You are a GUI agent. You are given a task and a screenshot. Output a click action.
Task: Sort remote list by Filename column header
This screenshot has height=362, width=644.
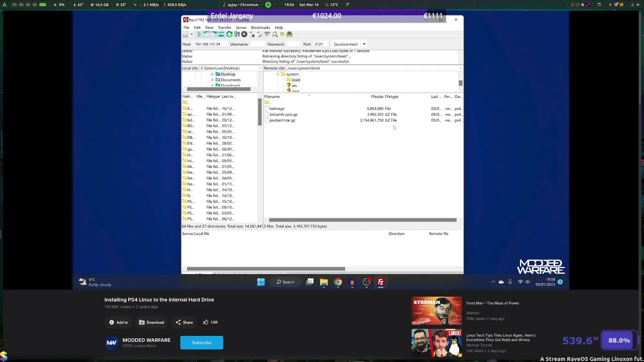[x=272, y=97]
